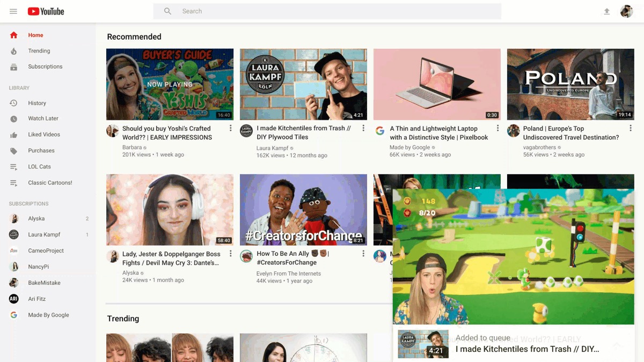This screenshot has height=362, width=644.
Task: Click the Lady, Jester video thumbnail
Action: (170, 210)
